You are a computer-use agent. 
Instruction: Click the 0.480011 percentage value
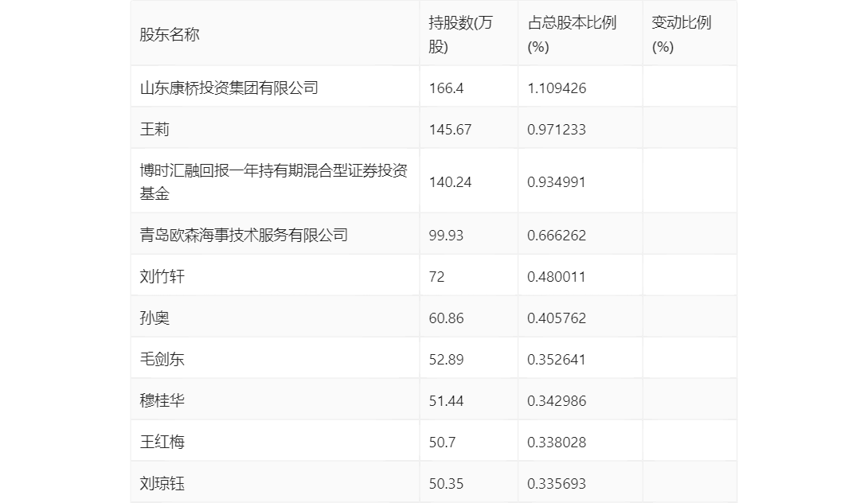[x=557, y=276]
